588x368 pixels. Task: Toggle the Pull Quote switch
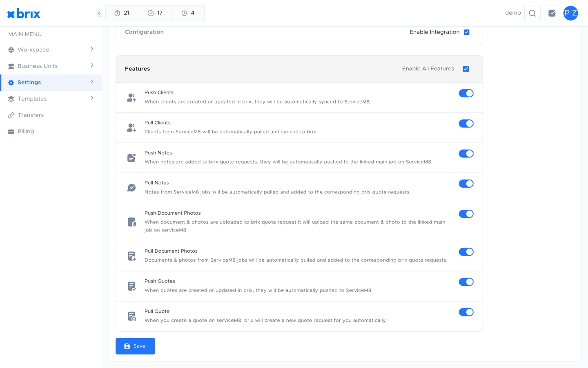click(466, 312)
